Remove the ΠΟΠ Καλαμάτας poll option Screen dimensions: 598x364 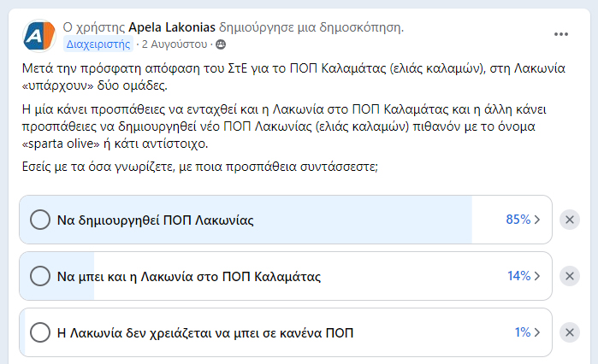(570, 276)
